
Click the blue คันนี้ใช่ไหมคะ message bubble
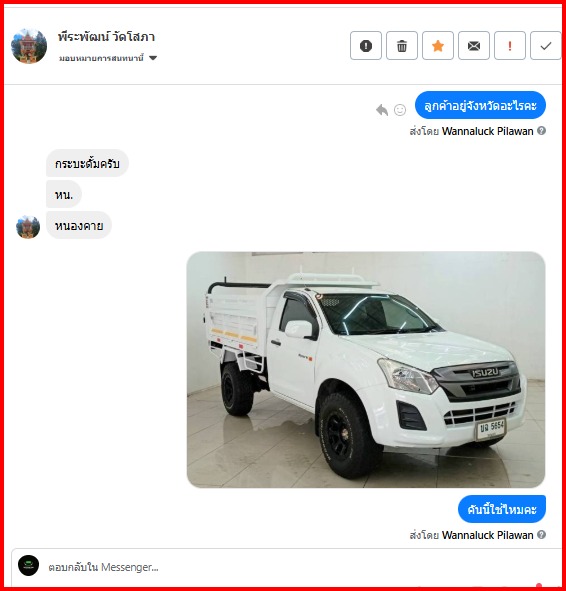502,509
